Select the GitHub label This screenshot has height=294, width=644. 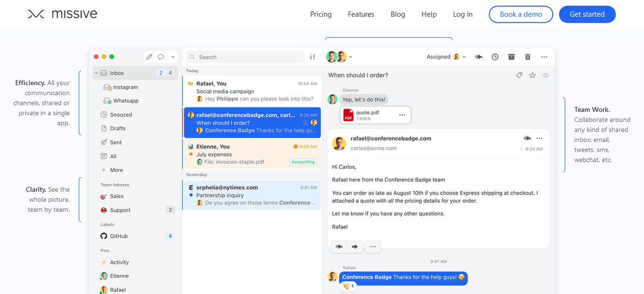pos(119,236)
